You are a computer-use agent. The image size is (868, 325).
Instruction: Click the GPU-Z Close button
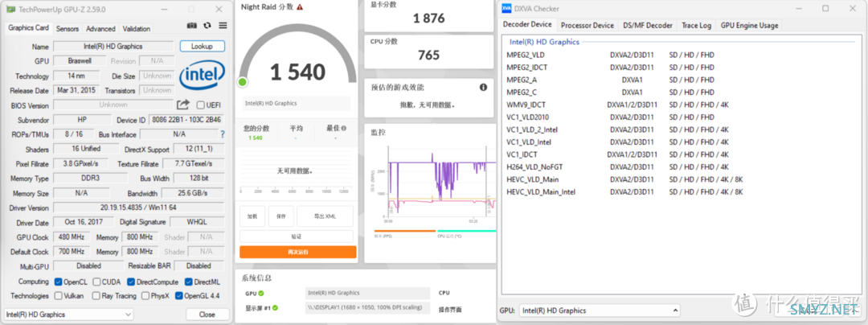[x=207, y=314]
